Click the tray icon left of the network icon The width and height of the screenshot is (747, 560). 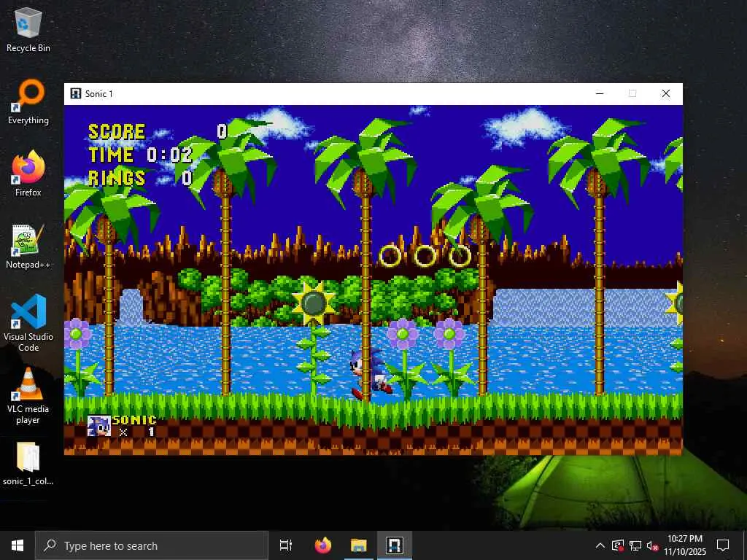pos(618,545)
